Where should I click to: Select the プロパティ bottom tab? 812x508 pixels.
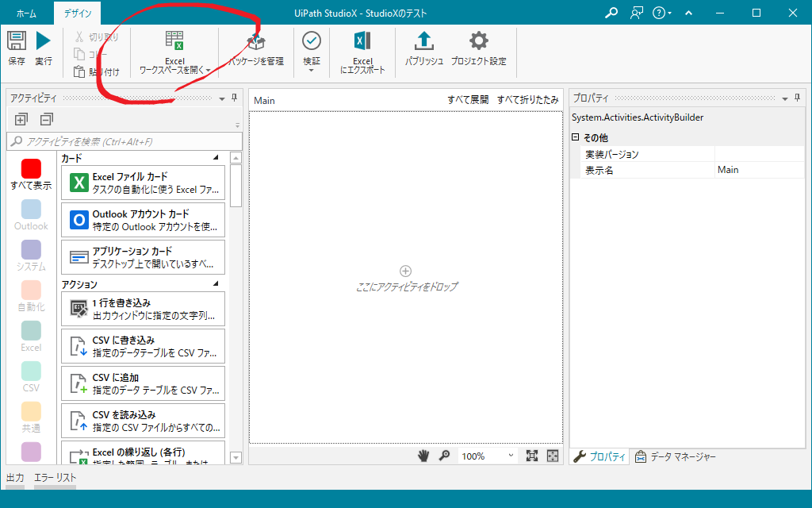click(599, 456)
